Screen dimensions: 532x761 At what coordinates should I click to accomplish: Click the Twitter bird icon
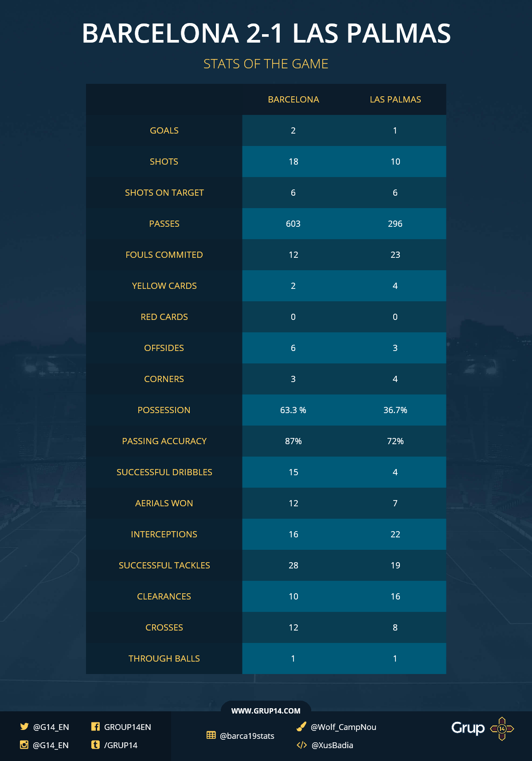24,726
